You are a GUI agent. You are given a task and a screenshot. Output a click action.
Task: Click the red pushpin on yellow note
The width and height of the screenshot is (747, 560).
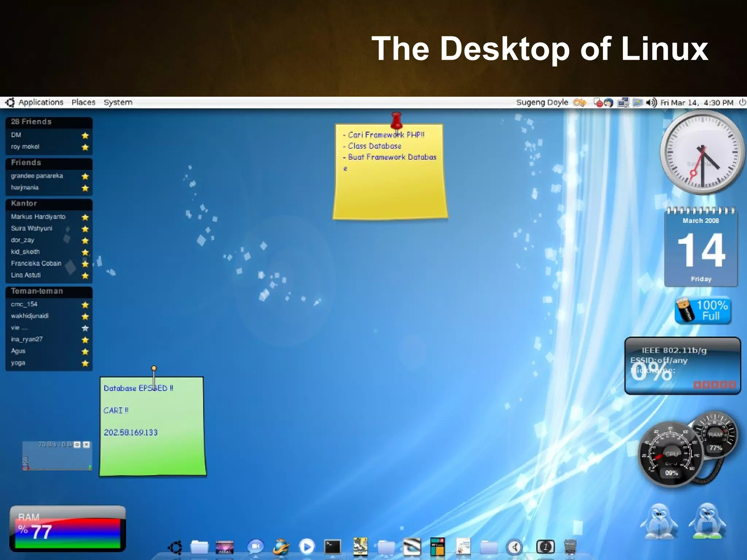click(396, 121)
